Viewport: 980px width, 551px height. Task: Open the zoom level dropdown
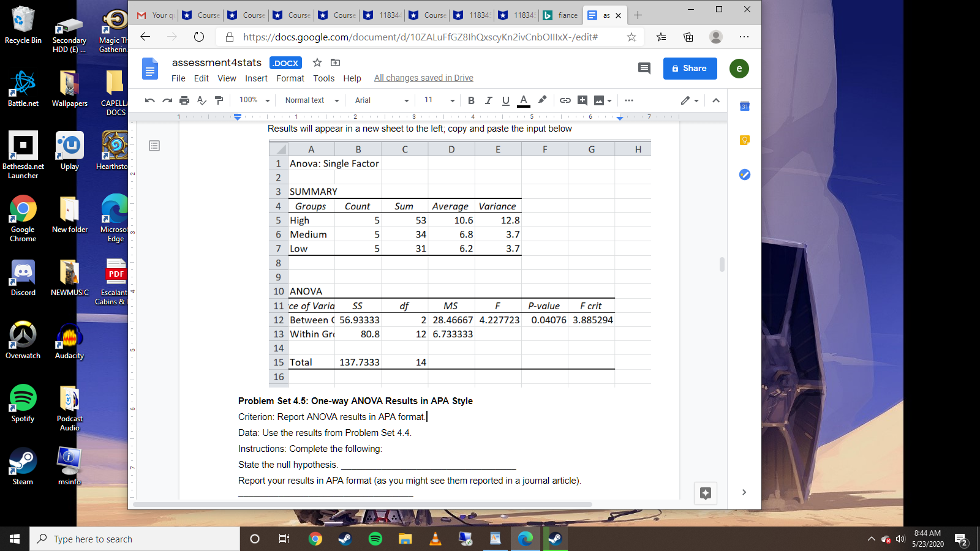coord(254,100)
